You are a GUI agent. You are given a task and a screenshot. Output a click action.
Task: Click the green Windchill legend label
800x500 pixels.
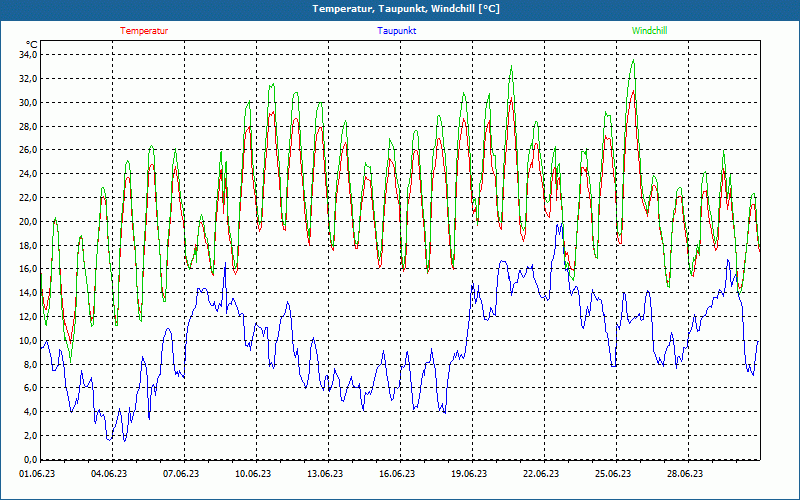pyautogui.click(x=649, y=31)
